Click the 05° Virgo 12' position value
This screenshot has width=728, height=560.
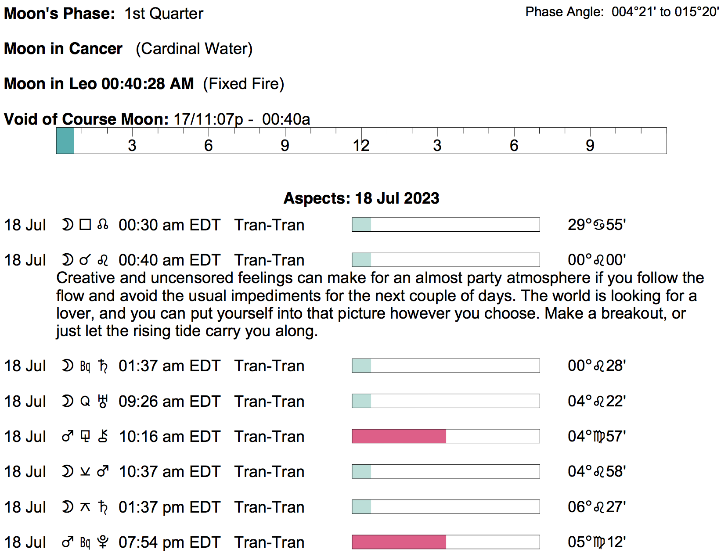click(x=596, y=542)
